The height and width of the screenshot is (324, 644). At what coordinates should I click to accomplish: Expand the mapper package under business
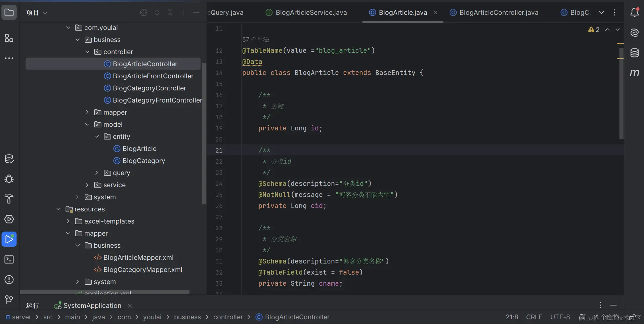87,112
